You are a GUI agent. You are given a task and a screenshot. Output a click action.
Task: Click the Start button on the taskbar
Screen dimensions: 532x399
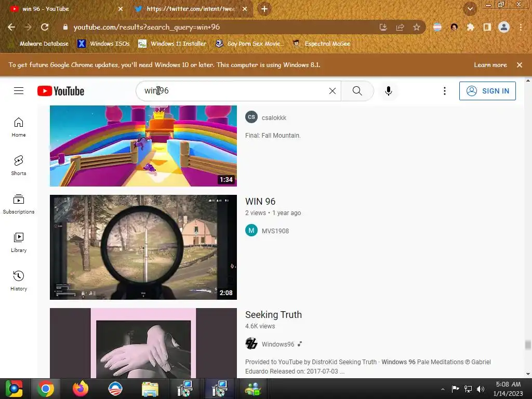[x=14, y=389]
